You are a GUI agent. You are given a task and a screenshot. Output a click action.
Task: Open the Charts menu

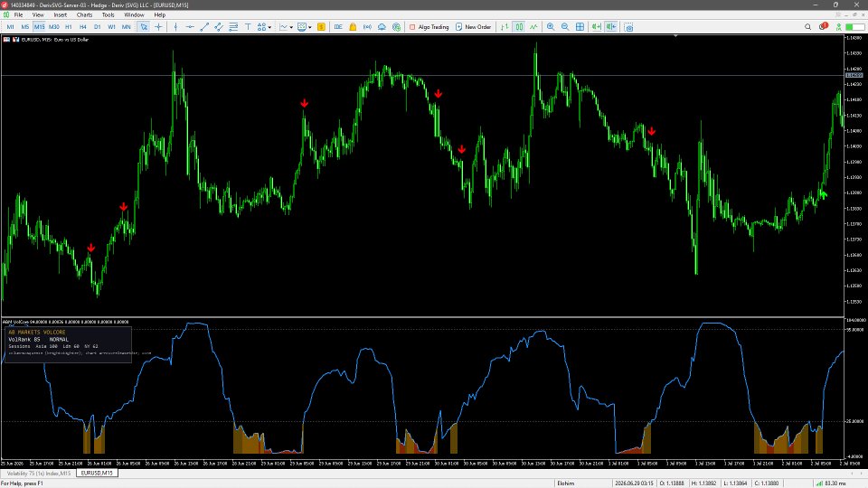(84, 15)
